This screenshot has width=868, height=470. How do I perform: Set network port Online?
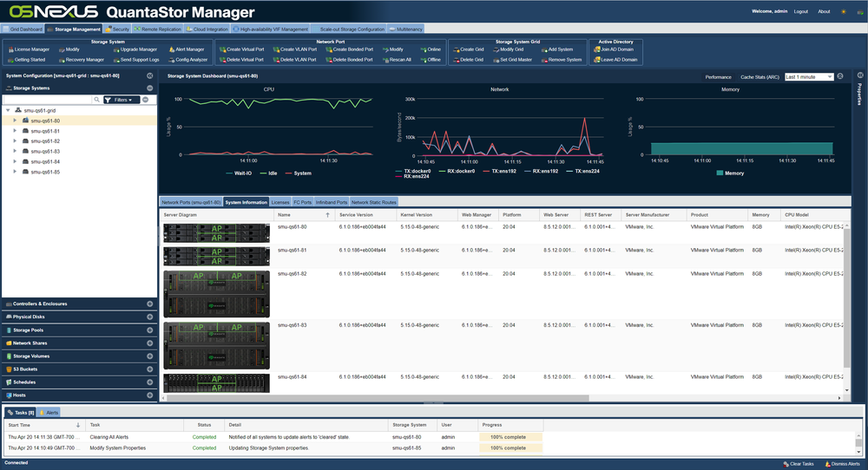coord(431,49)
